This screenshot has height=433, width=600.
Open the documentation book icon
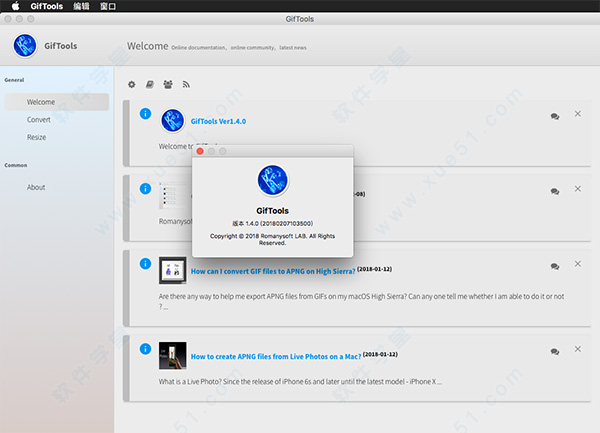tap(150, 84)
